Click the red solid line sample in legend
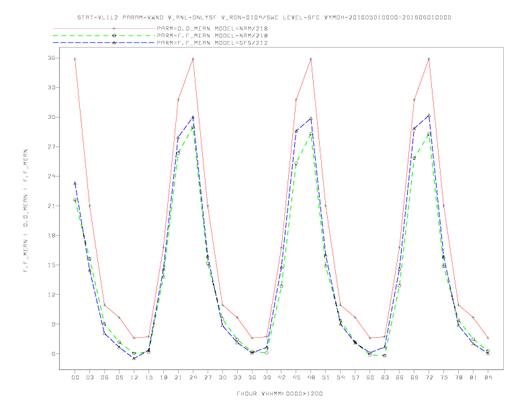532x411 pixels. pos(104,28)
